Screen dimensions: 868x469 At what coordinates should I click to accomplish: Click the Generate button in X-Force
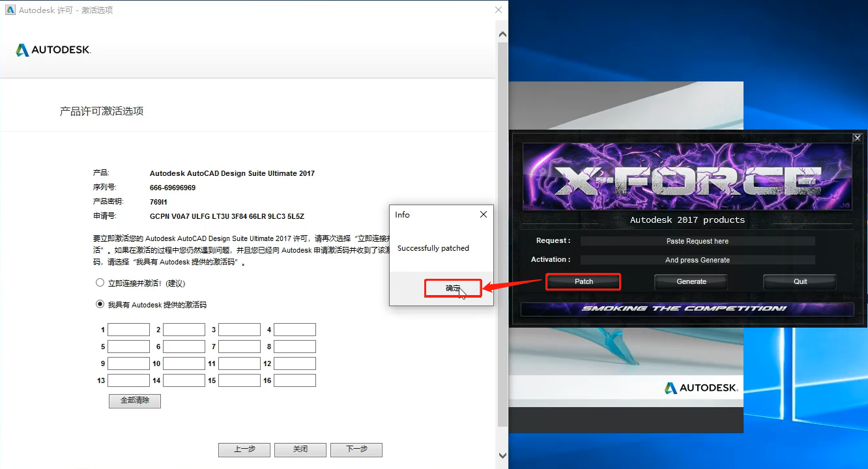(x=691, y=281)
